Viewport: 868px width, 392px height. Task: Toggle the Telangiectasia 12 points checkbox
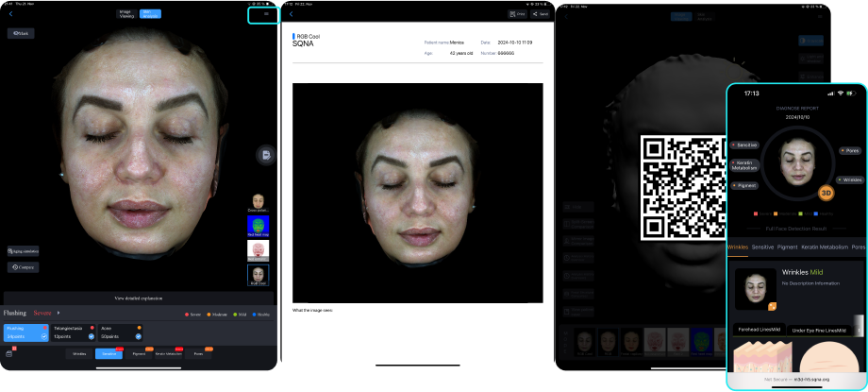pyautogui.click(x=92, y=336)
